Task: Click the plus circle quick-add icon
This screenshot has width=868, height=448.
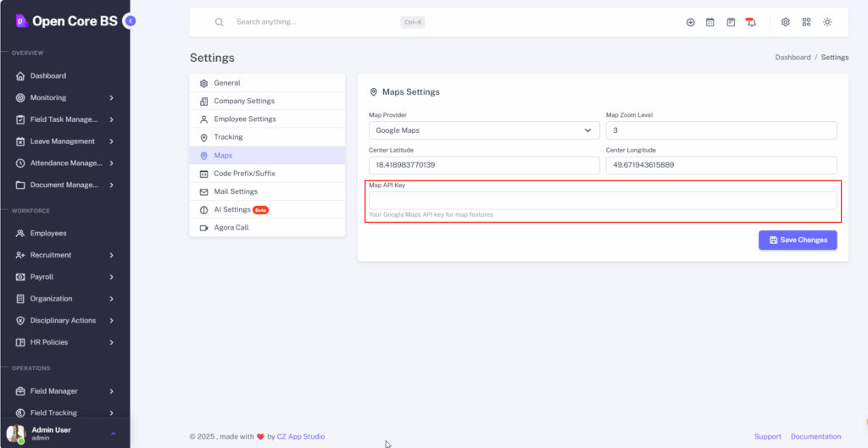Action: coord(690,22)
